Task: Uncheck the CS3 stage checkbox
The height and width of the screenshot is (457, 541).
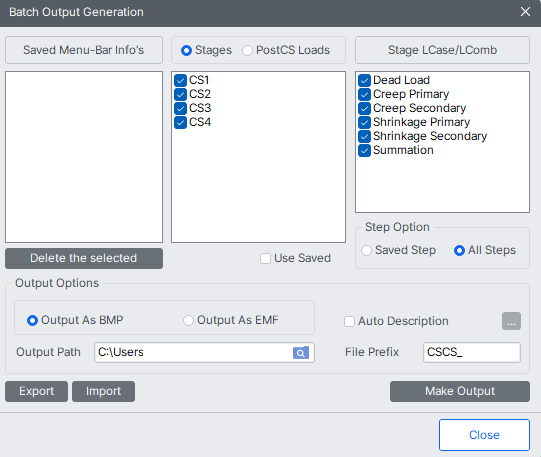Action: [180, 108]
